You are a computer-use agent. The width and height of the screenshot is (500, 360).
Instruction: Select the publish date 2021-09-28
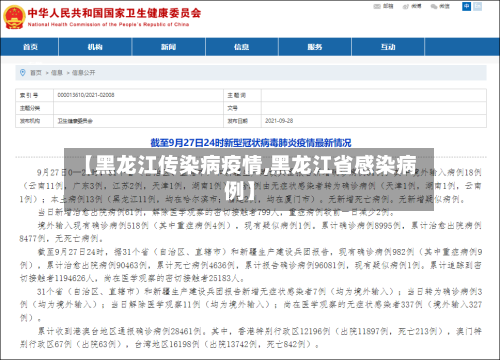tap(279, 121)
